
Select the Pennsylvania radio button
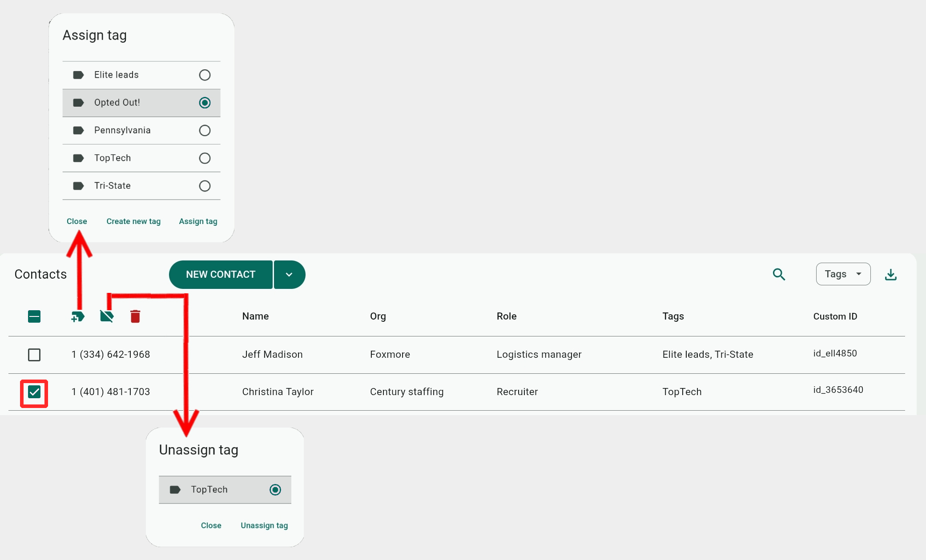point(205,131)
